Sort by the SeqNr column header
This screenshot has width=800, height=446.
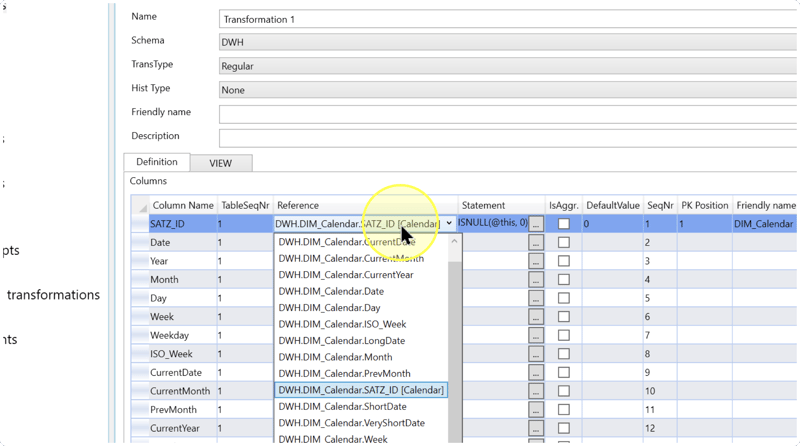[660, 205]
